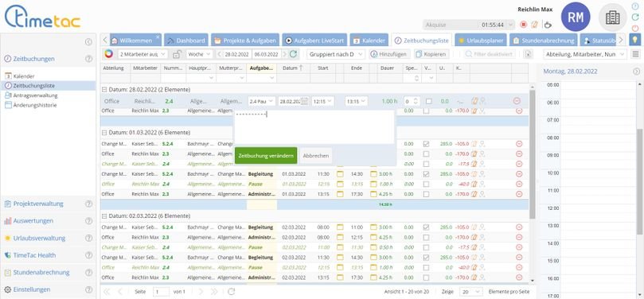The image size is (644, 299).
Task: Toggle checkbox on the 02.03.2022 Administr… 13:15 row
Action: (427, 278)
